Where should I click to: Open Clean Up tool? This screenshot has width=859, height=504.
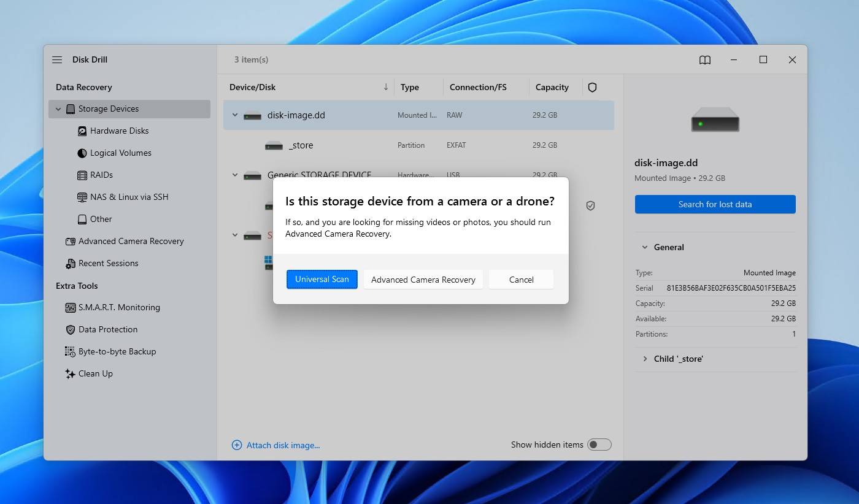(x=96, y=374)
